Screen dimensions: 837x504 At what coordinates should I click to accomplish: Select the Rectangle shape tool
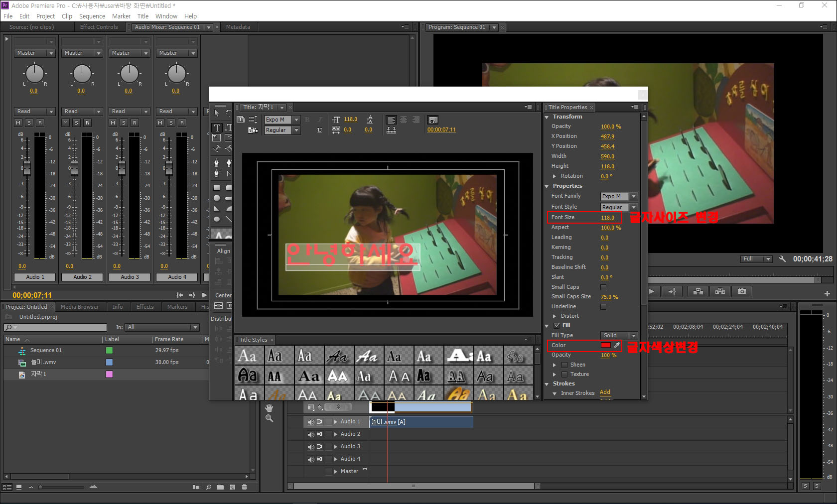click(x=217, y=188)
